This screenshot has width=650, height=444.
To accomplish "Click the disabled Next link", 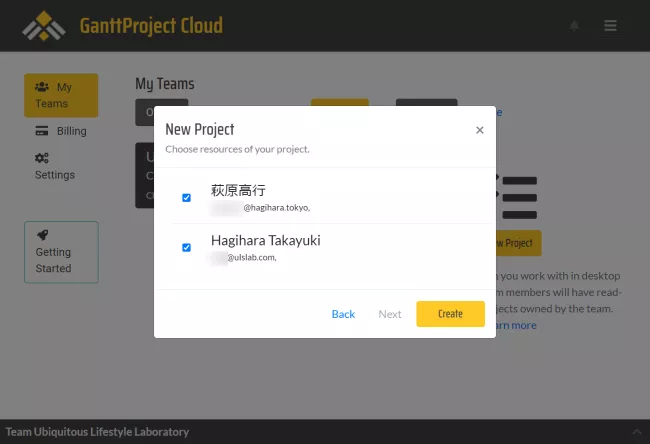I will click(390, 314).
